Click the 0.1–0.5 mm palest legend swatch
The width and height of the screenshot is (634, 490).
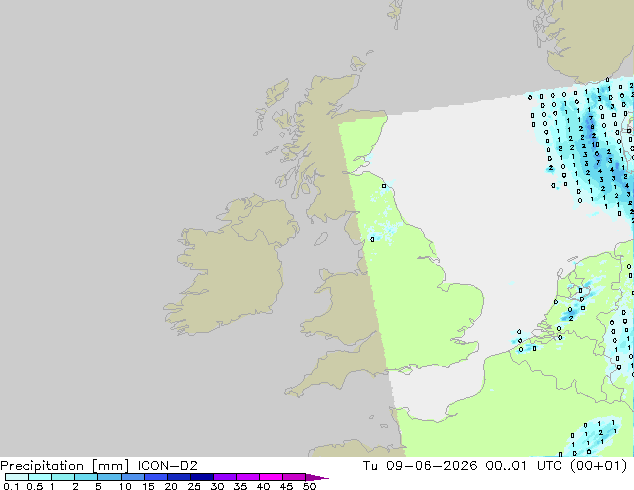click(17, 477)
